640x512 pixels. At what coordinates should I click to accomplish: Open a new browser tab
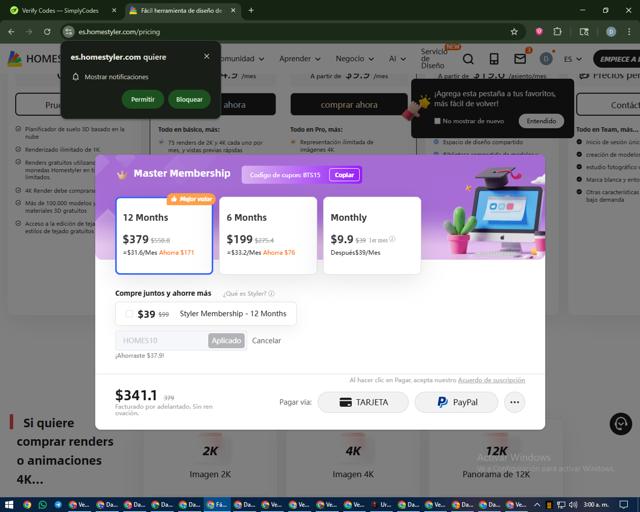point(251,11)
